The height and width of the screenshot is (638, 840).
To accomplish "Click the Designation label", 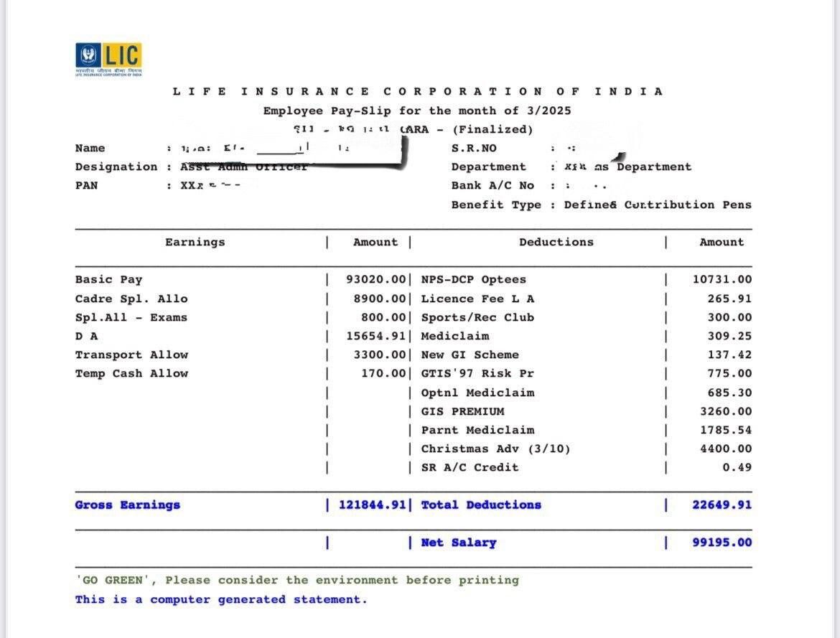I will point(116,166).
